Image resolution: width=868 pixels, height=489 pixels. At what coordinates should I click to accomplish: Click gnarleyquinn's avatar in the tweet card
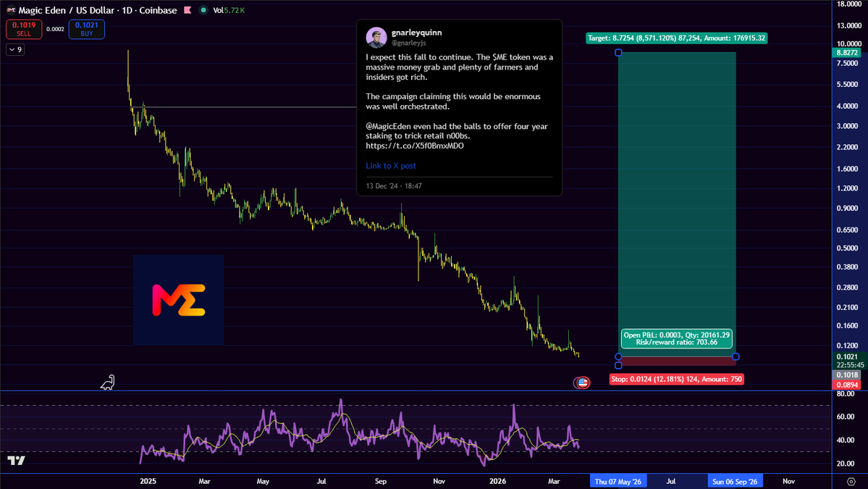click(x=376, y=37)
